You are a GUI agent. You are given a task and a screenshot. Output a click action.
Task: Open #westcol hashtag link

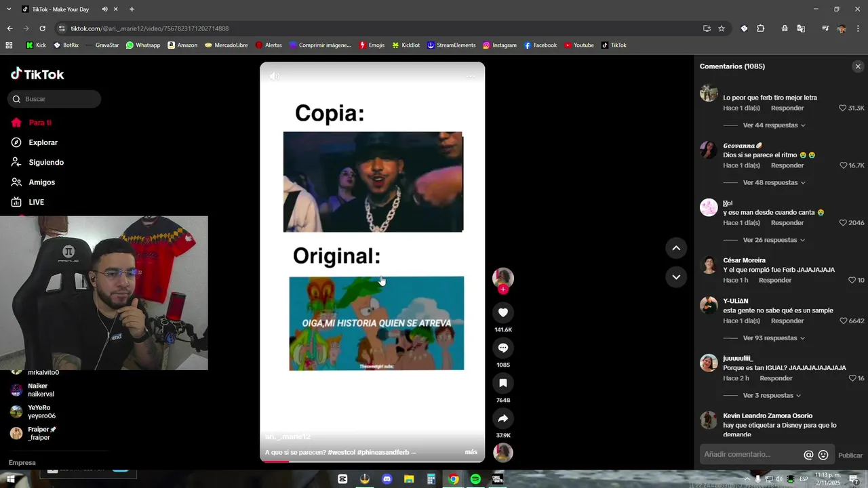tap(342, 452)
